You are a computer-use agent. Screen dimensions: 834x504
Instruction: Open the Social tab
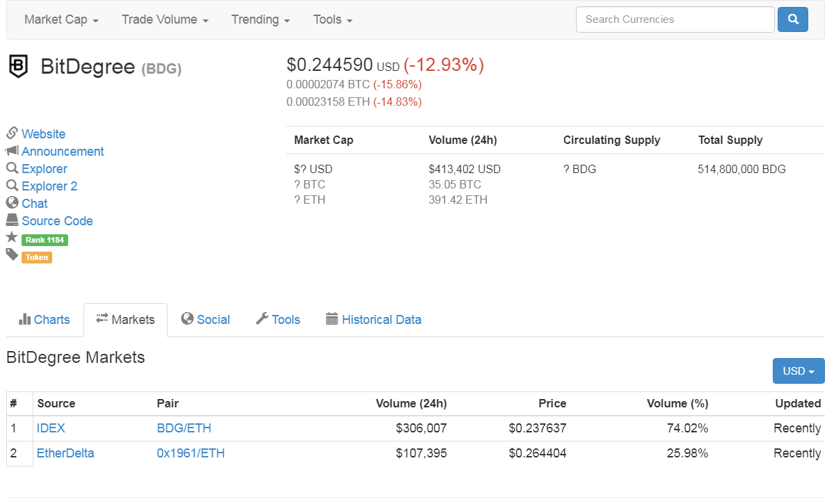[x=206, y=320]
